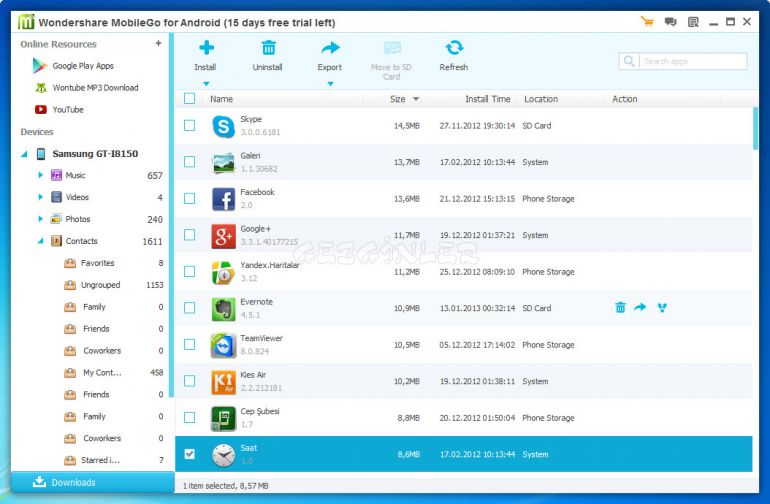This screenshot has width=770, height=504.
Task: Click the Google+ app icon
Action: 223,236
